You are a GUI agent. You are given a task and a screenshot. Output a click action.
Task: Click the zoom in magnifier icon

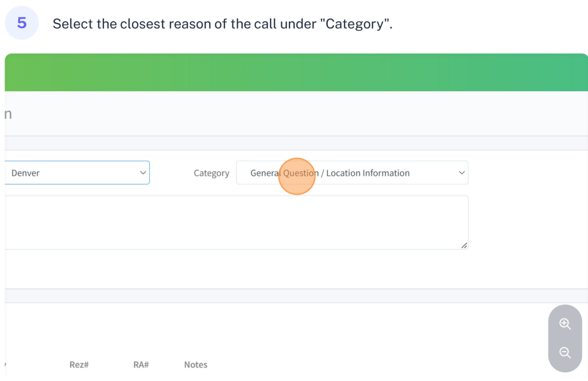[565, 324]
